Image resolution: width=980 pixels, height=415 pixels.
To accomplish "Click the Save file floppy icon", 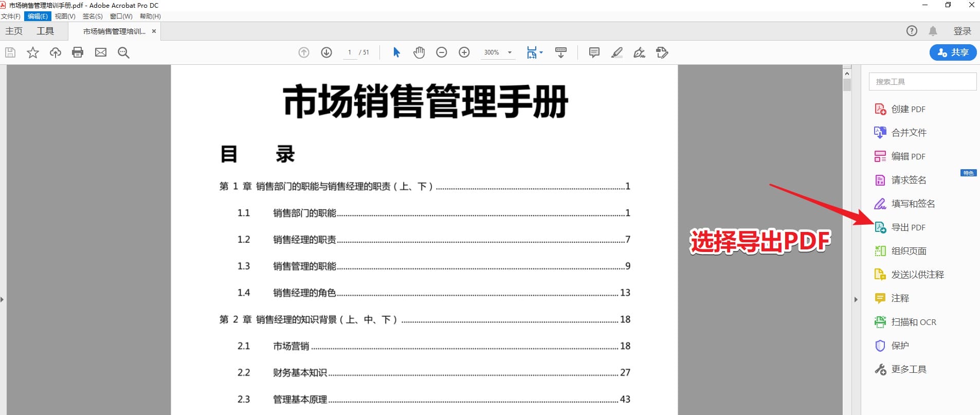I will pyautogui.click(x=10, y=52).
